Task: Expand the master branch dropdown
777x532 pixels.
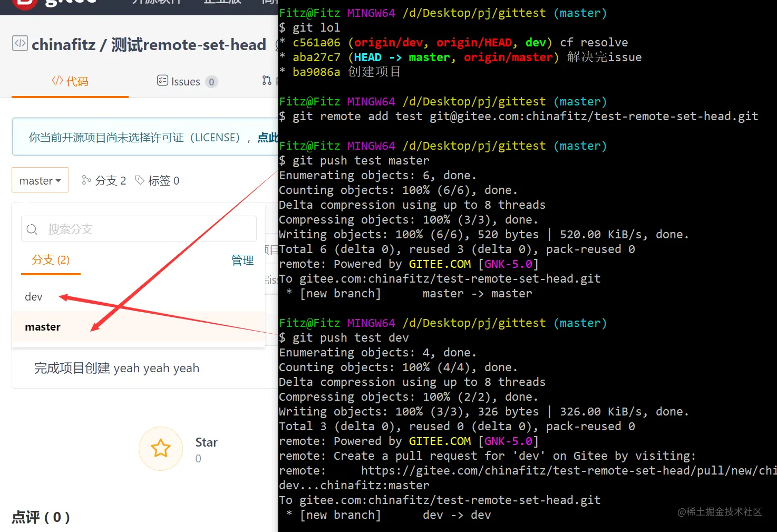Action: pyautogui.click(x=40, y=180)
